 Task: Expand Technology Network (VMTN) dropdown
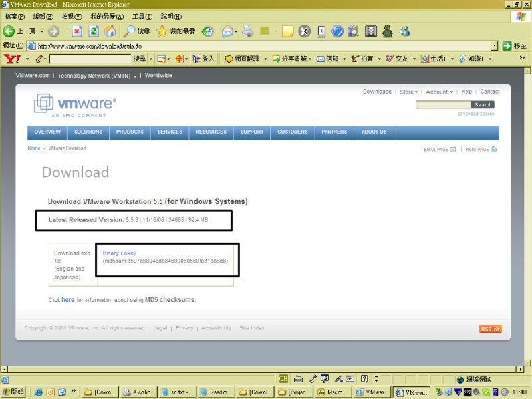click(135, 76)
